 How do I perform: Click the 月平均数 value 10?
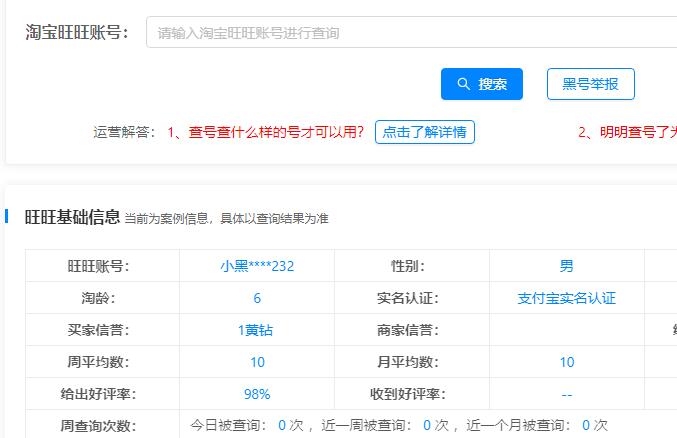coord(567,362)
